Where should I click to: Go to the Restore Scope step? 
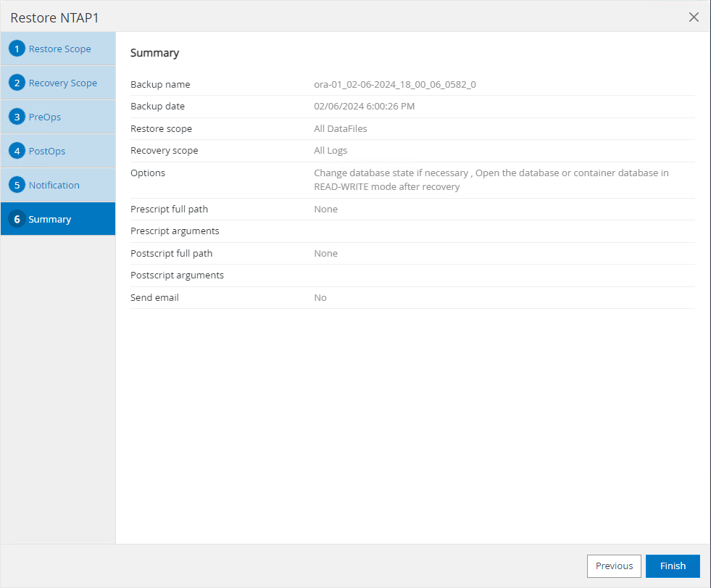59,49
